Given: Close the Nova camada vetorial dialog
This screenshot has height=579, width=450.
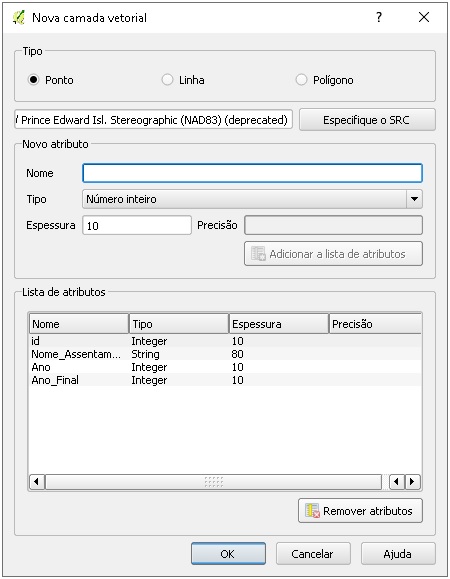Looking at the screenshot, I should [x=424, y=17].
